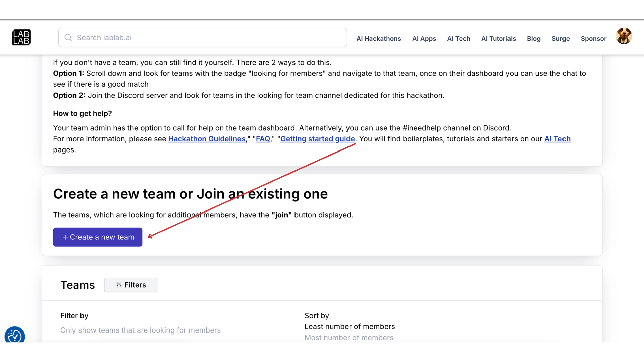
Task: Click the search magnifier icon
Action: pyautogui.click(x=68, y=38)
